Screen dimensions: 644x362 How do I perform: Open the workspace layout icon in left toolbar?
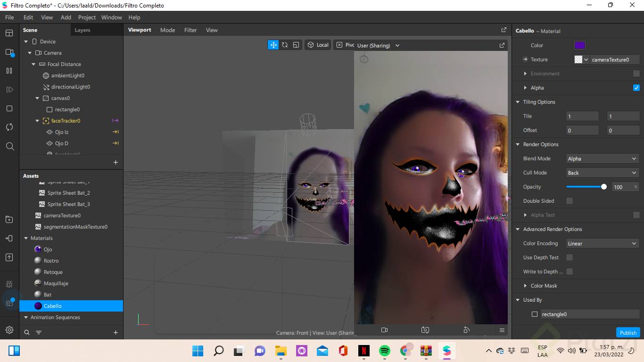point(9,33)
